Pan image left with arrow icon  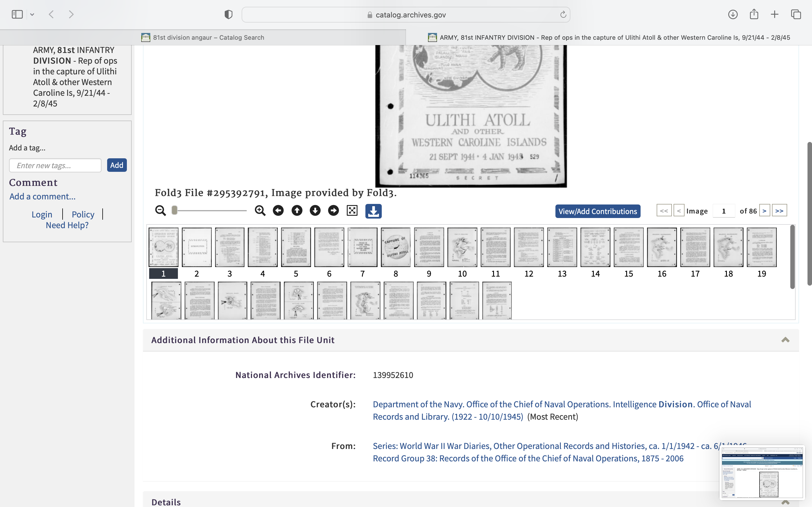click(278, 211)
